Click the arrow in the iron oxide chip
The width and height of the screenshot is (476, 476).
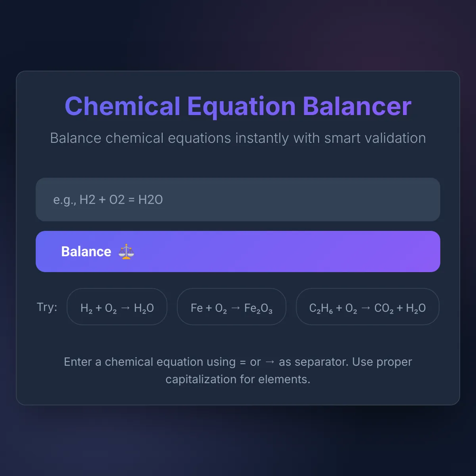click(236, 308)
